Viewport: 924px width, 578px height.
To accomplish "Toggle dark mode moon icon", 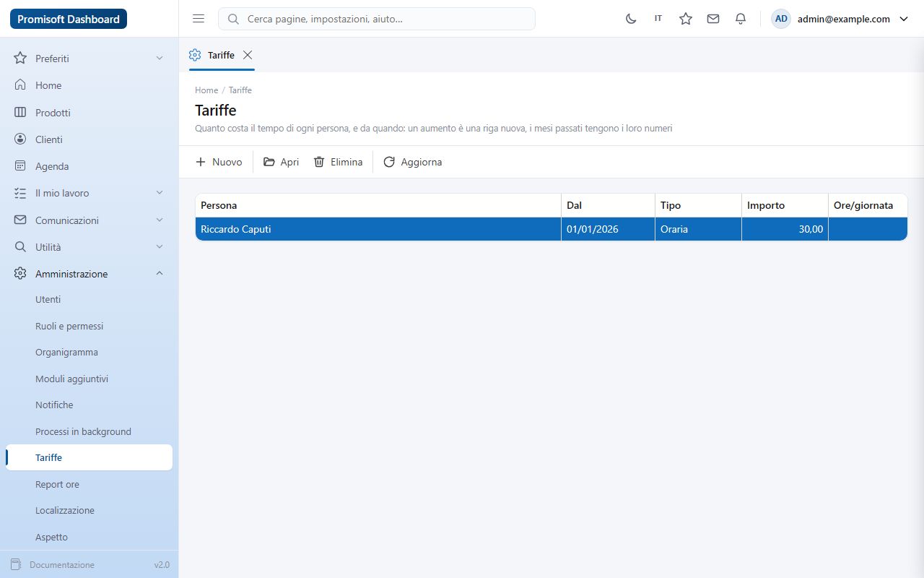I will (631, 19).
